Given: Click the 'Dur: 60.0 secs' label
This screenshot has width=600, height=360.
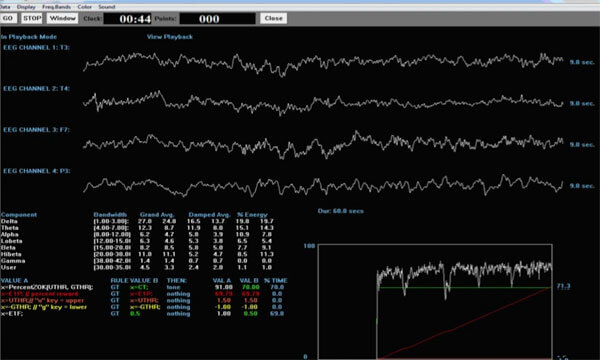Looking at the screenshot, I should (341, 211).
